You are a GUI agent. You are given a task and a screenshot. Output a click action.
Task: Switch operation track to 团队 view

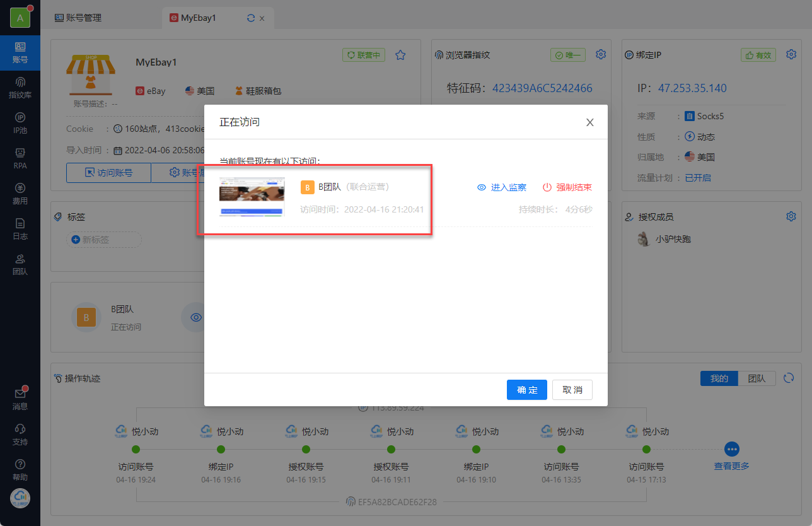tap(757, 378)
